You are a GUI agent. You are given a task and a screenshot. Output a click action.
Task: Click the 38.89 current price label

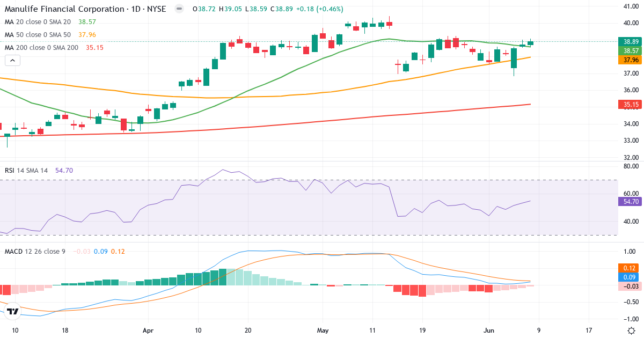coord(630,41)
